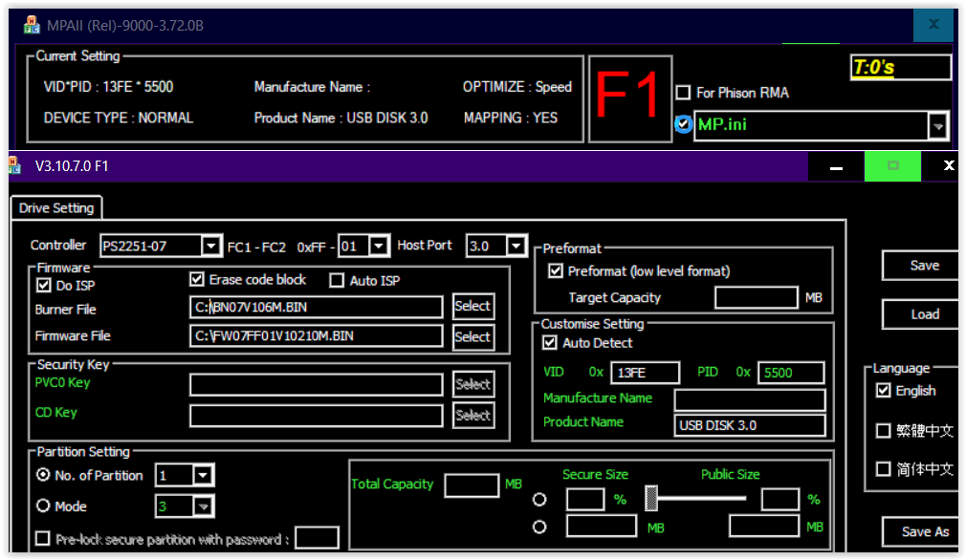Click the Burner File path field
Viewport: 966px width, 560px height.
coord(316,307)
